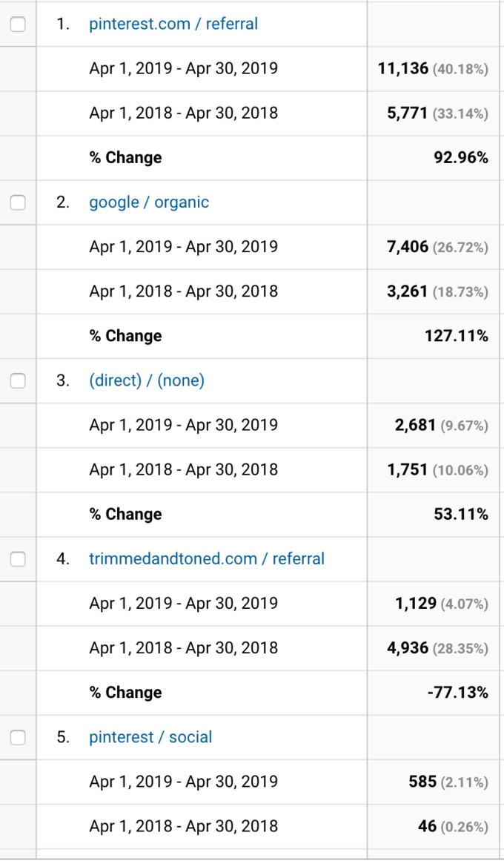Tick the checkbox for pinterest.com / referral
The width and height of the screenshot is (504, 861).
click(x=18, y=24)
